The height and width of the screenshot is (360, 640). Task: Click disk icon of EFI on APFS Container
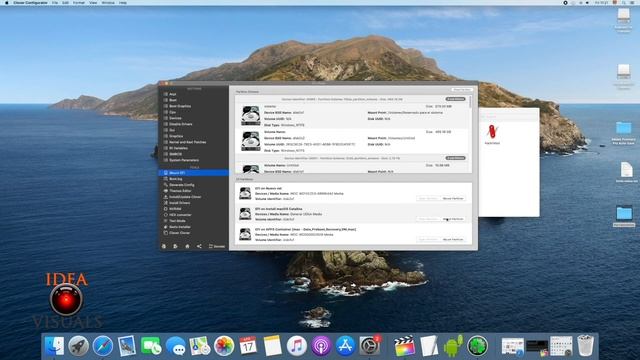(245, 234)
